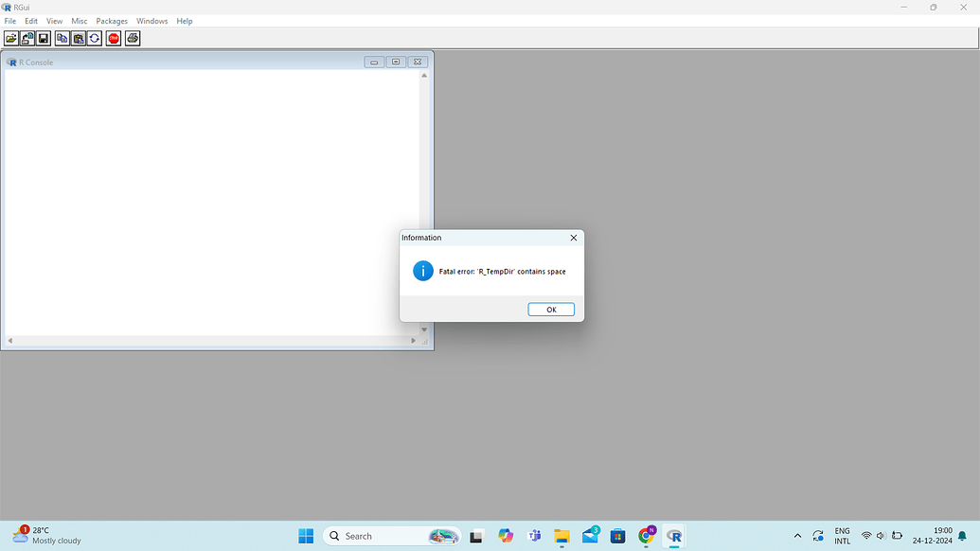980x551 pixels.
Task: Open Task View from taskbar
Action: tap(477, 536)
